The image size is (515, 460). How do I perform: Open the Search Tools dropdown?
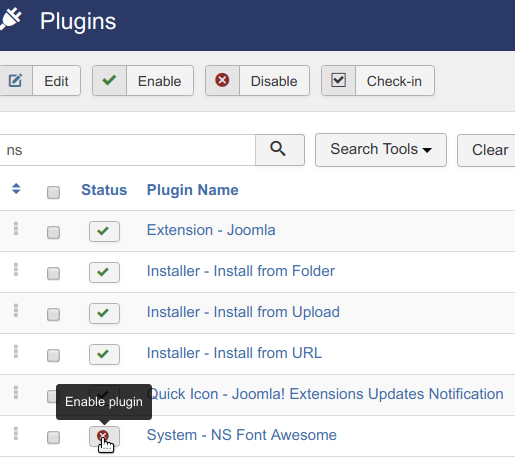click(x=381, y=150)
